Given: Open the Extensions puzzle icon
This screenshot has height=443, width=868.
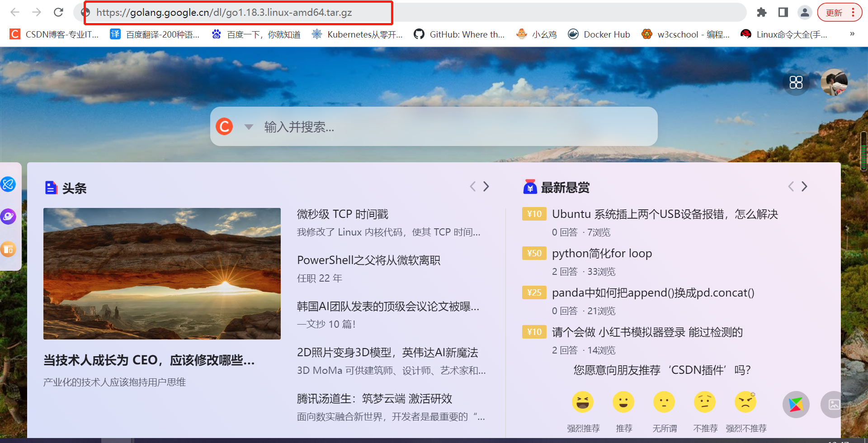Looking at the screenshot, I should (x=762, y=12).
